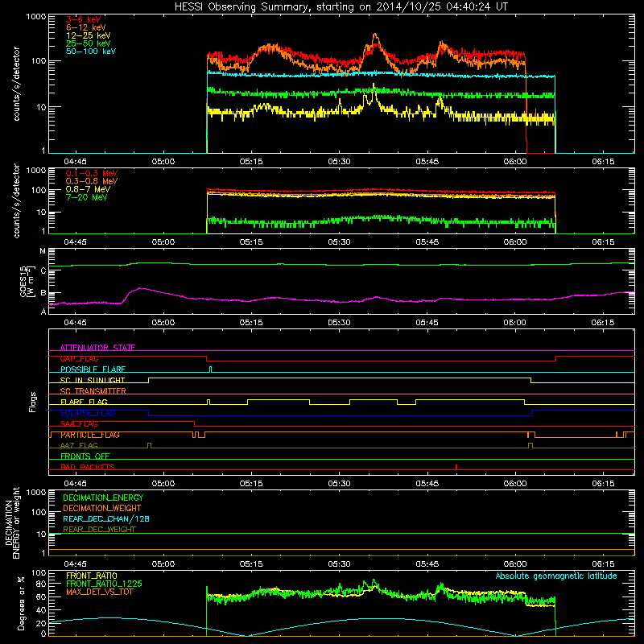The image size is (644, 644).
Task: Click the 04:45 tick label under keV panel
Action: click(75, 162)
